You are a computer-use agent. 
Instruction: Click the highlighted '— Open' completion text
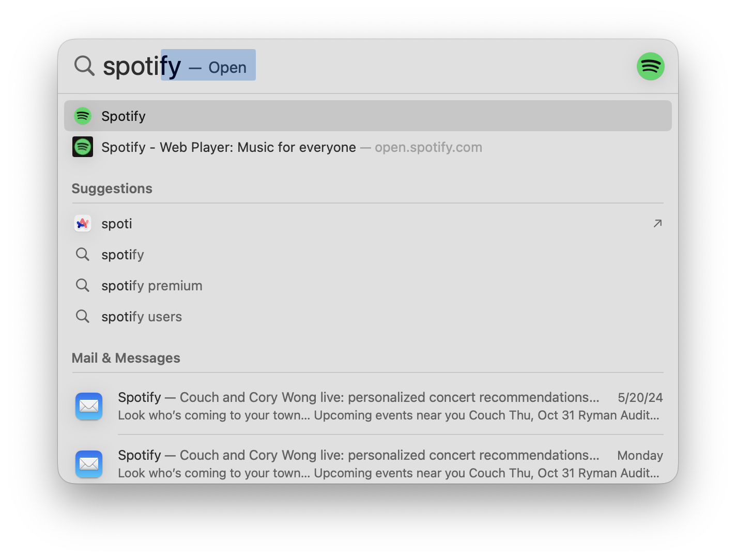(x=218, y=68)
